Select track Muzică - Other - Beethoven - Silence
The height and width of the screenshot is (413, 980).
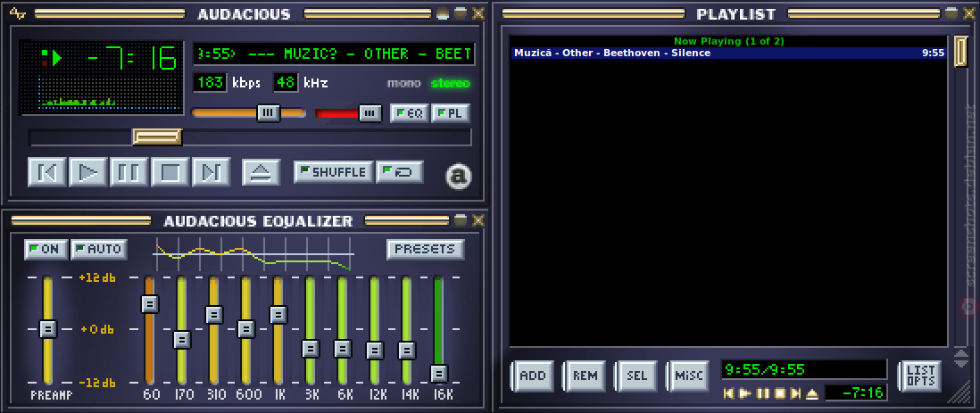pos(728,54)
